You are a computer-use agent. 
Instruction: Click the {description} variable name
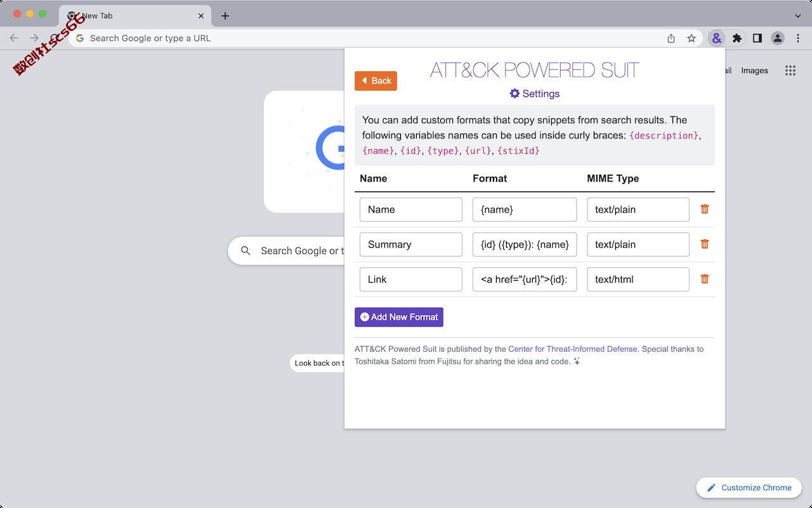(664, 135)
